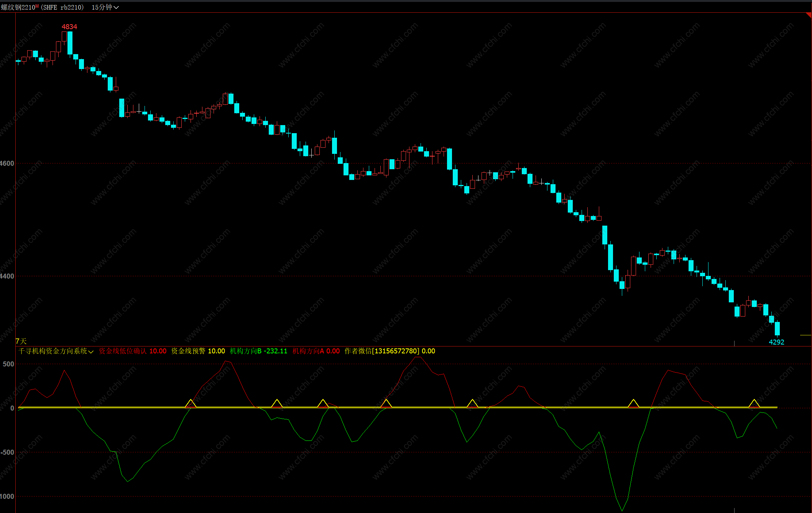This screenshot has width=812, height=513.
Task: Select the 资金线预警 indicator label
Action: click(x=188, y=351)
